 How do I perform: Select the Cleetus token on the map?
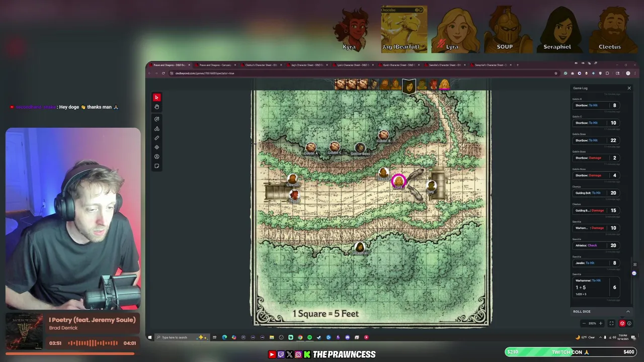click(x=292, y=178)
